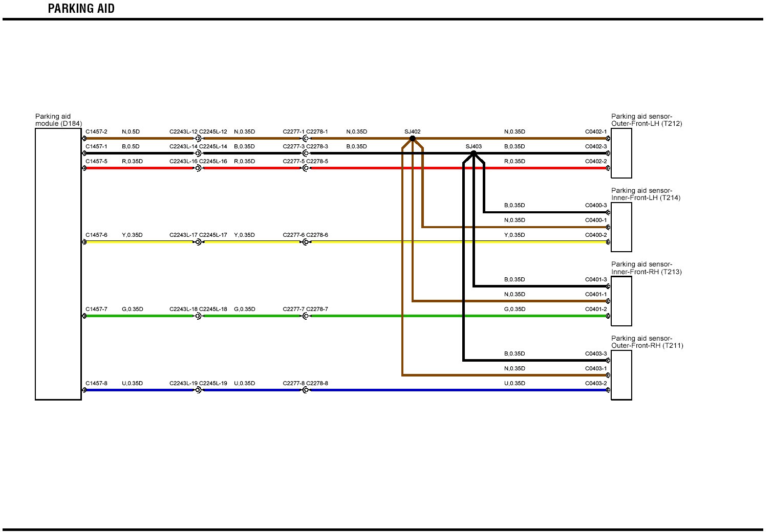Click connector label C2277-7
The width and height of the screenshot is (774, 532).
(294, 309)
